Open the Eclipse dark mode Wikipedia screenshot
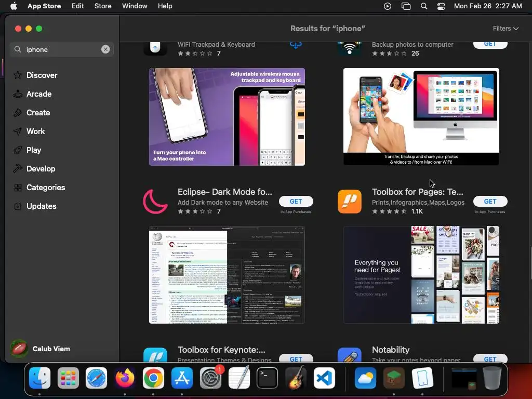This screenshot has width=532, height=399. (x=227, y=275)
